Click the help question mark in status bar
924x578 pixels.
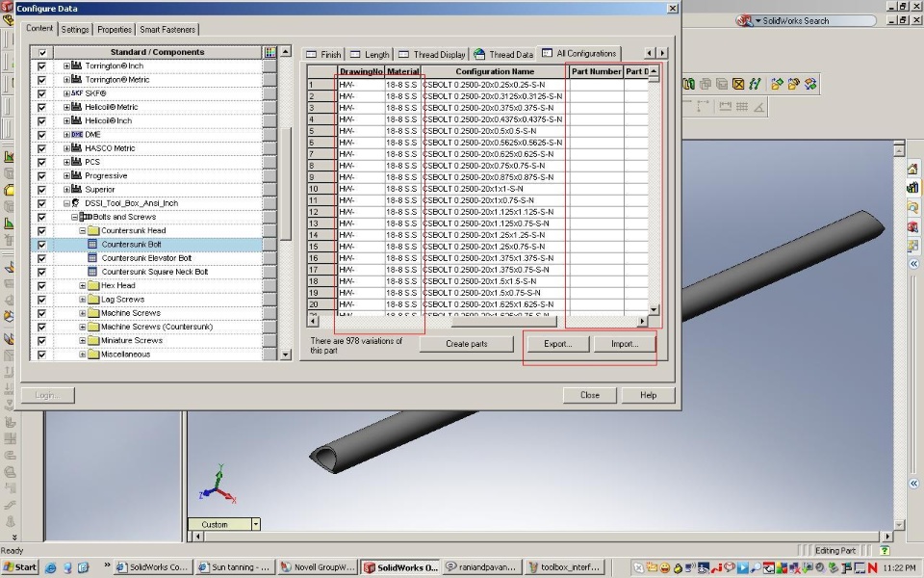click(885, 550)
